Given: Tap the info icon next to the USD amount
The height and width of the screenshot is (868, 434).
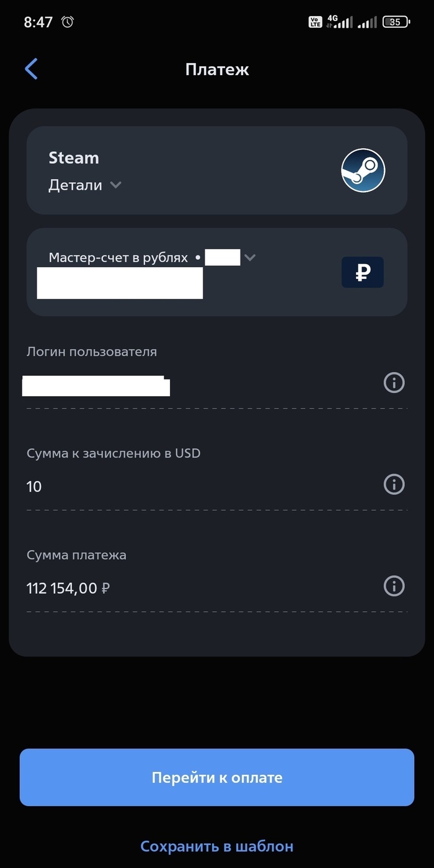Looking at the screenshot, I should (x=394, y=484).
